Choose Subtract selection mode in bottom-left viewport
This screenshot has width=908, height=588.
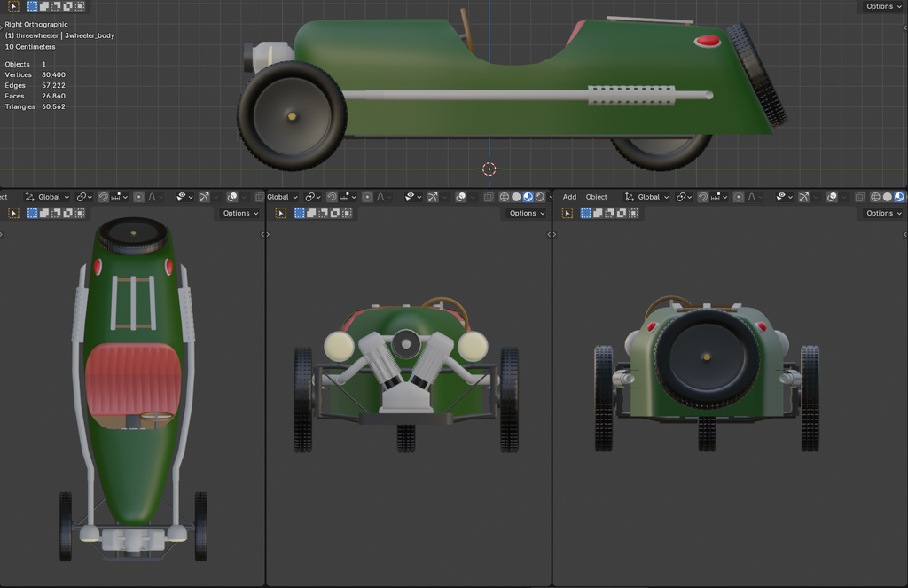[56, 213]
